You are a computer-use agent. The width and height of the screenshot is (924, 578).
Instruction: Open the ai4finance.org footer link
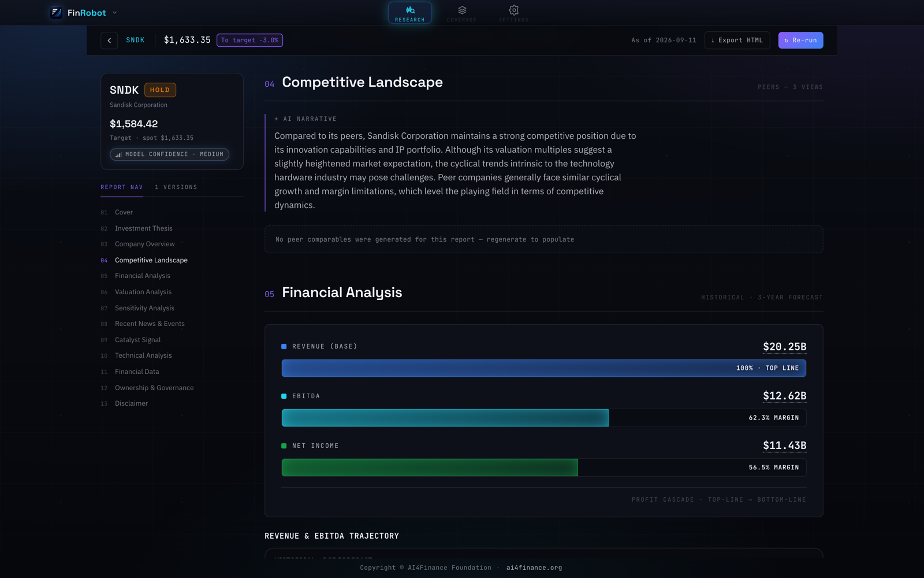(x=534, y=568)
